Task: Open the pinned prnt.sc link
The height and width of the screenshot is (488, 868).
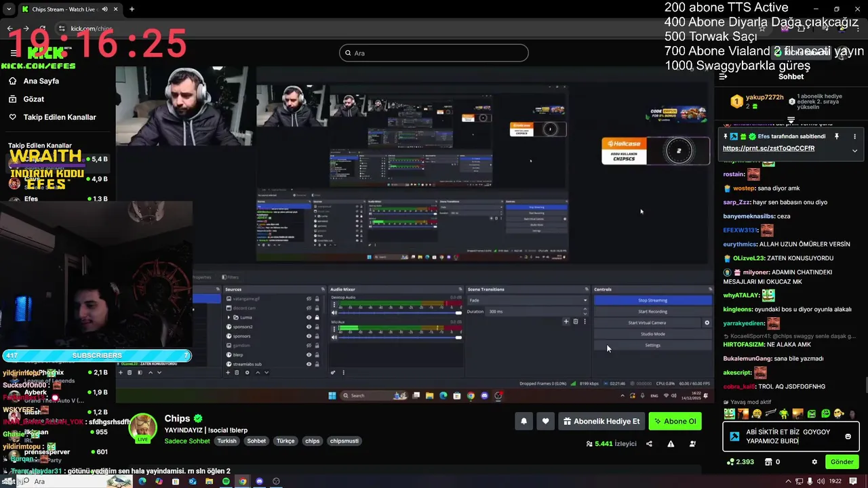Action: pyautogui.click(x=768, y=148)
